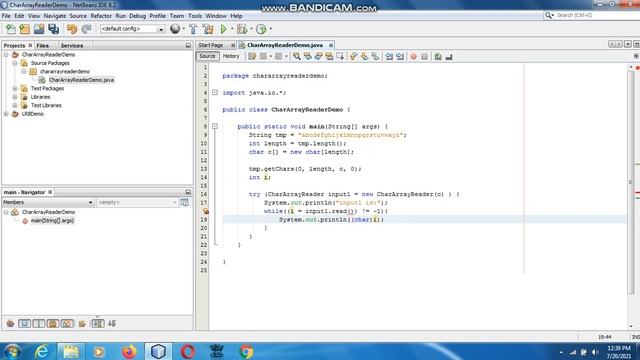Click the Comment lines icon in editor toolbar
This screenshot has width=640, height=360.
[x=438, y=56]
